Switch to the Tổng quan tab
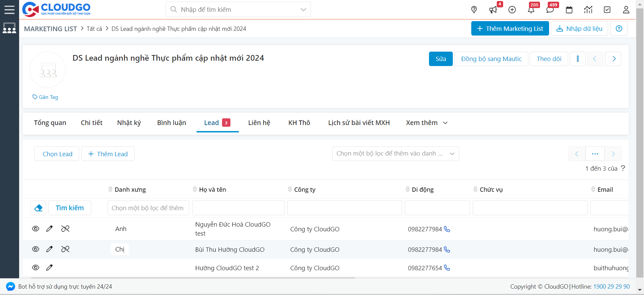644x295 pixels. tap(50, 123)
